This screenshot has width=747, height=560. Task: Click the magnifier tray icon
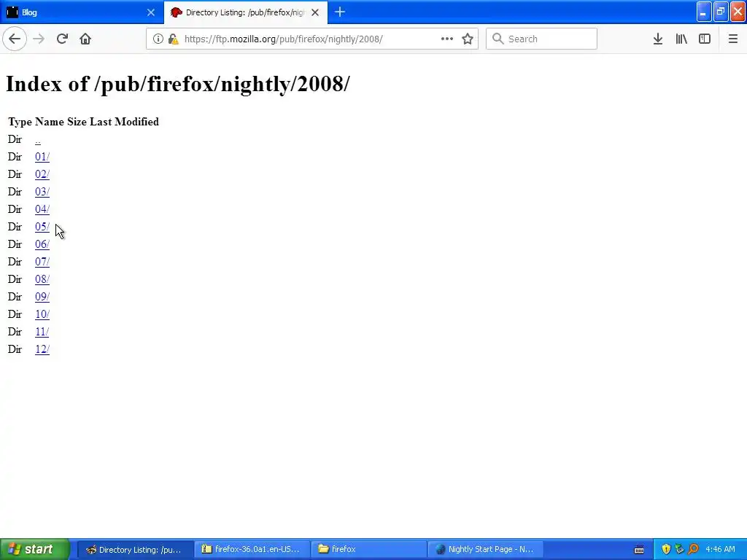(693, 550)
